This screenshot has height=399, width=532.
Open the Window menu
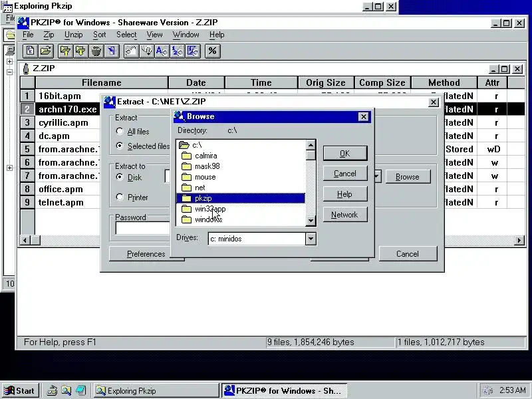point(186,35)
